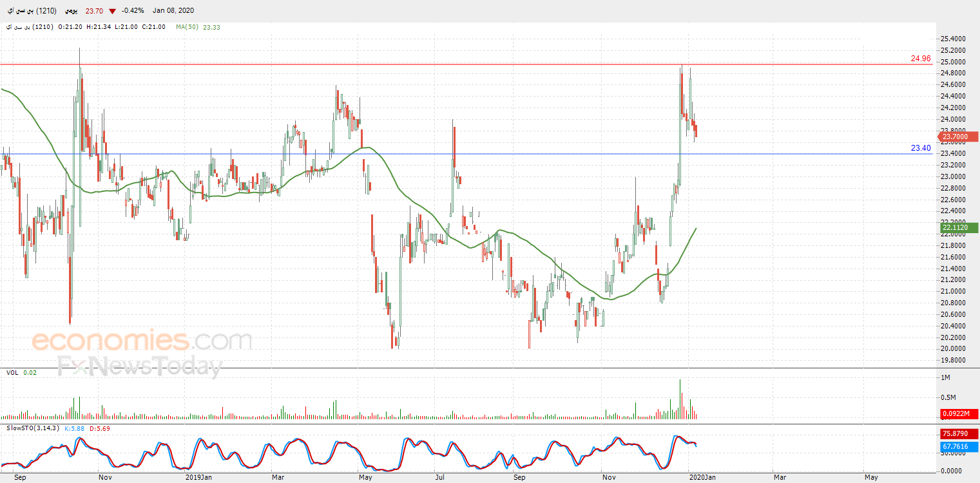Click the C:21.00 close value
Image resolution: width=980 pixels, height=483 pixels.
[154, 27]
